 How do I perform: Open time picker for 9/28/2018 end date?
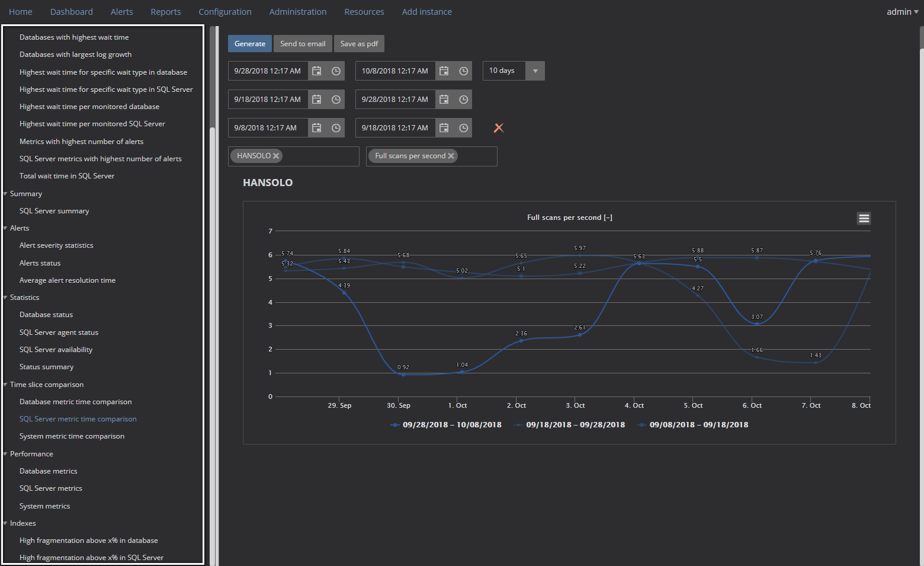coord(464,100)
